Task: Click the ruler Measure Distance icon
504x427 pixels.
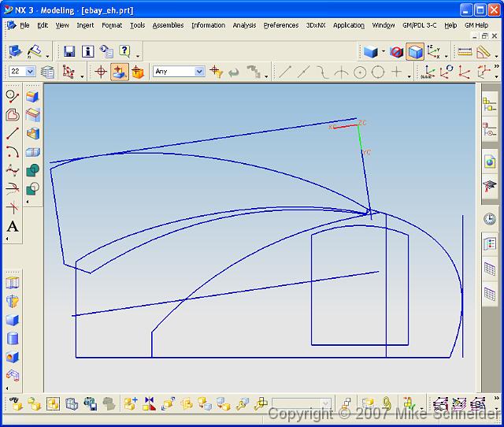Action: (465, 52)
